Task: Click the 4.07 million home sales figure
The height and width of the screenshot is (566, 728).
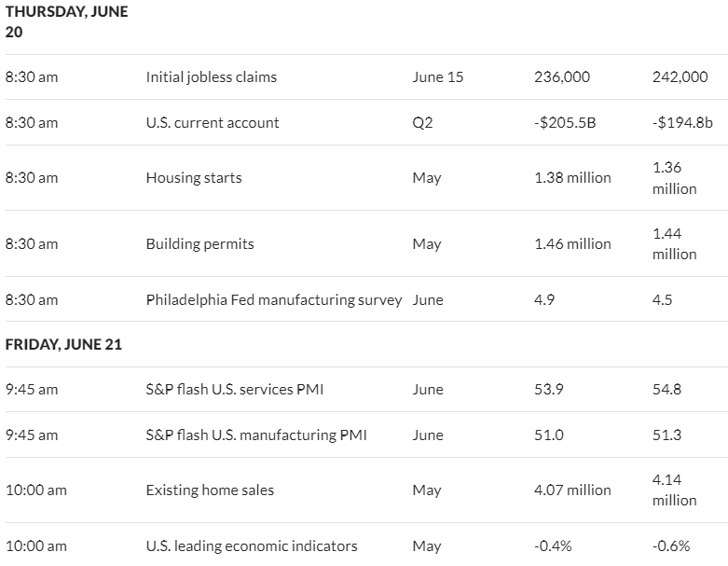Action: pyautogui.click(x=572, y=490)
